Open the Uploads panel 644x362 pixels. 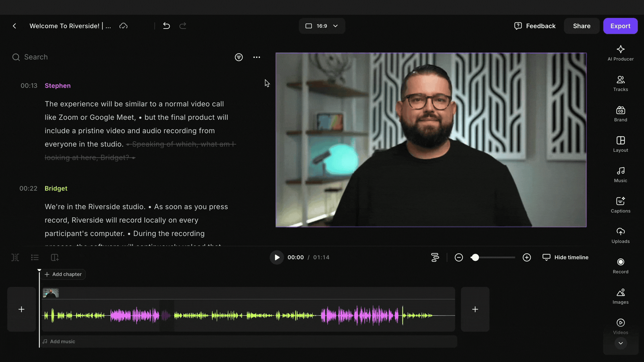pyautogui.click(x=621, y=235)
